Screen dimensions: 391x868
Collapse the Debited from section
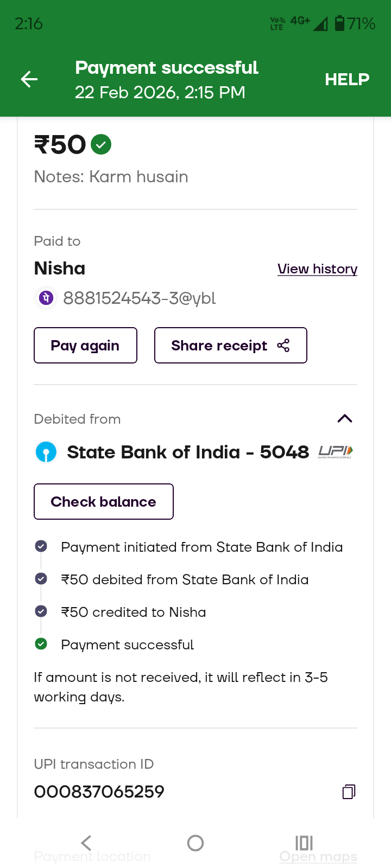pos(345,418)
